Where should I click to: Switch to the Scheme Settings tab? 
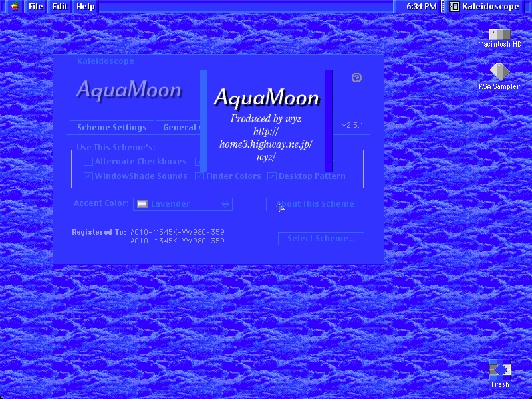pyautogui.click(x=112, y=128)
